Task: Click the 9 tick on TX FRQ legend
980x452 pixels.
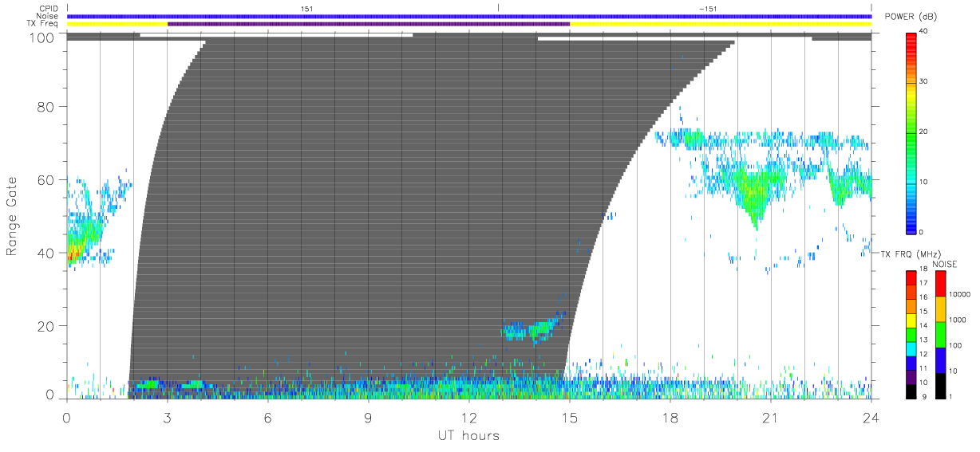Action: [923, 396]
